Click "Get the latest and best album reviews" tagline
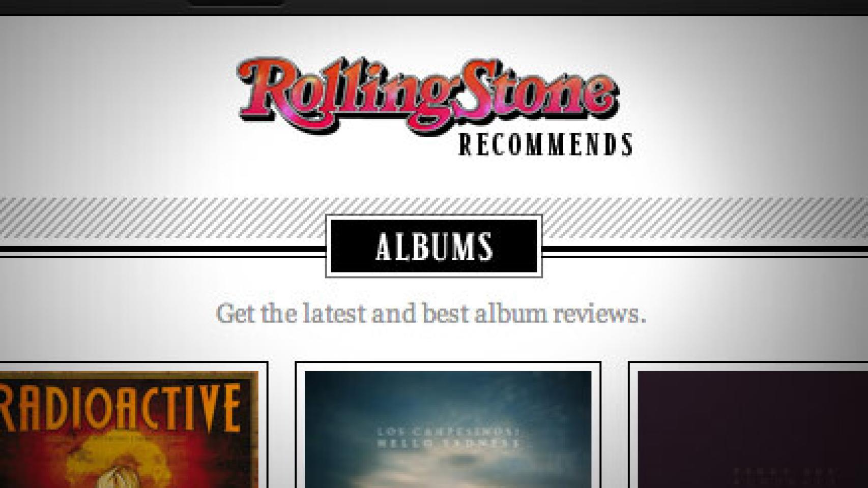This screenshot has width=868, height=488. click(431, 313)
